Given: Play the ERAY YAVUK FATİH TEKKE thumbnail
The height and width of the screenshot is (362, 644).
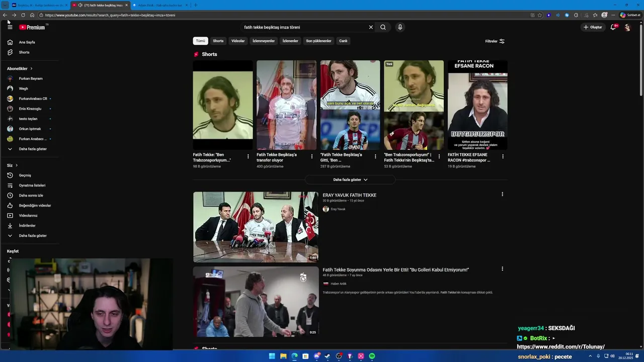Looking at the screenshot, I should click(256, 227).
